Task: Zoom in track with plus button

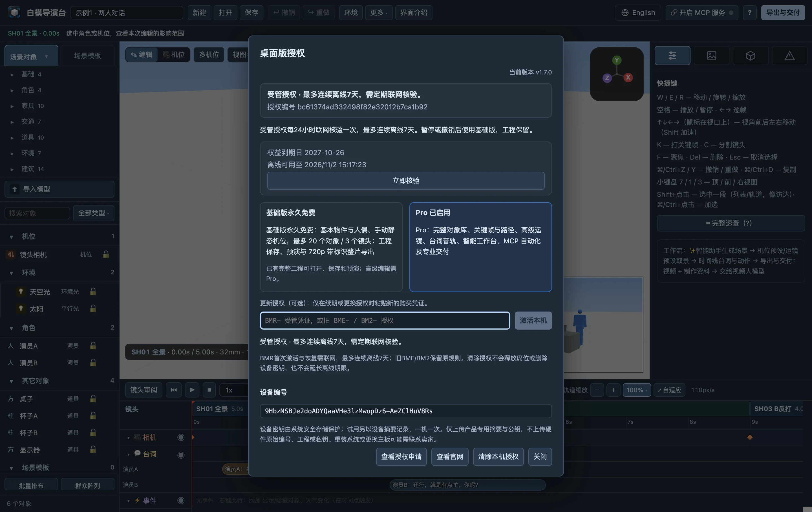Action: click(614, 390)
